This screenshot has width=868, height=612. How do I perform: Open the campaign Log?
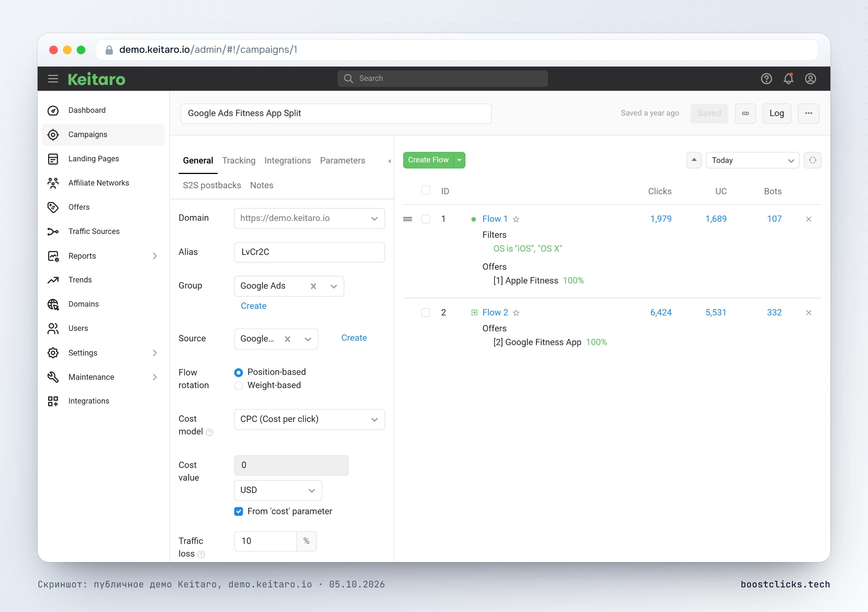pos(776,114)
